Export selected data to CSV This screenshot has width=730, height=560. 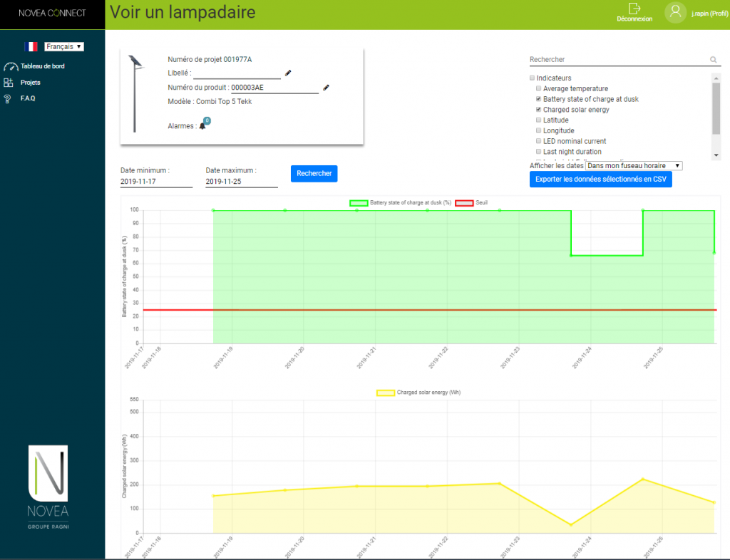[x=600, y=180]
